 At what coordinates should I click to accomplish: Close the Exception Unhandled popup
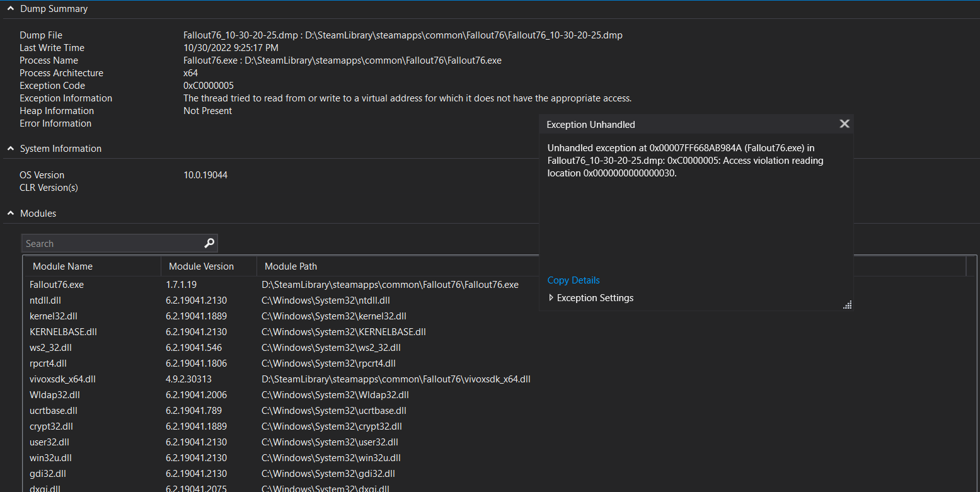coord(845,124)
